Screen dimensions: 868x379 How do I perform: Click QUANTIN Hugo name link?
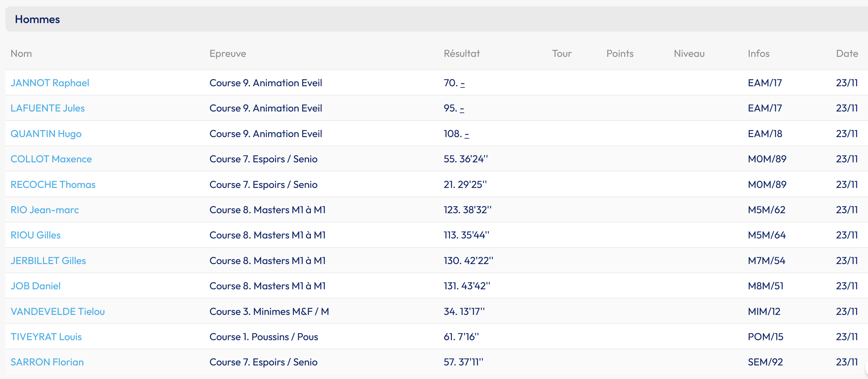click(46, 134)
